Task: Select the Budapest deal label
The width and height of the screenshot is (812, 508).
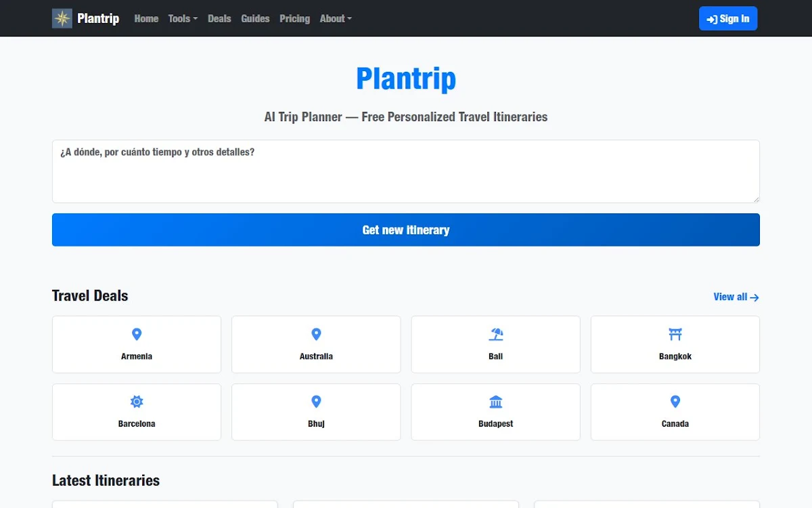Action: tap(496, 424)
